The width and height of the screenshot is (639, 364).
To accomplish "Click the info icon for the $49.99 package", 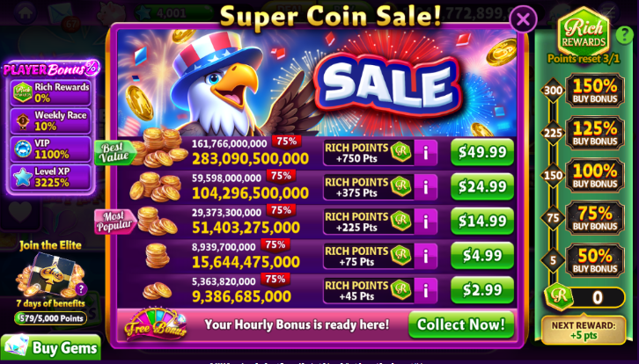I will (x=426, y=153).
